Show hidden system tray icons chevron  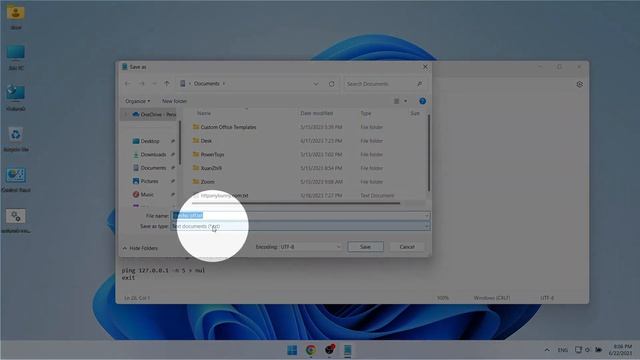[547, 350]
